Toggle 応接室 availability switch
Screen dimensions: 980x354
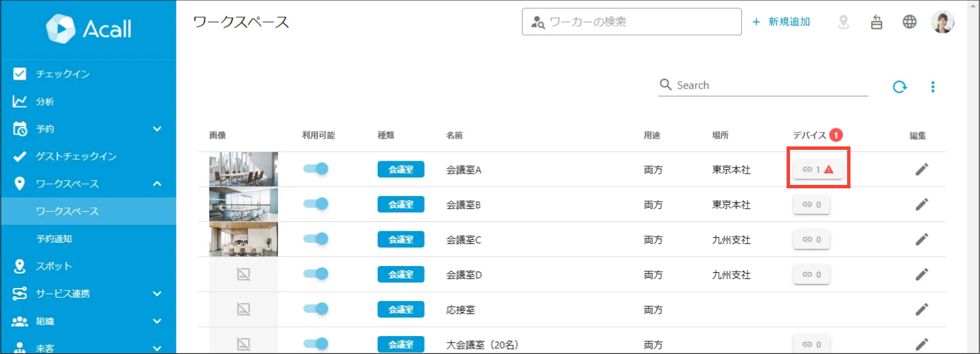316,309
